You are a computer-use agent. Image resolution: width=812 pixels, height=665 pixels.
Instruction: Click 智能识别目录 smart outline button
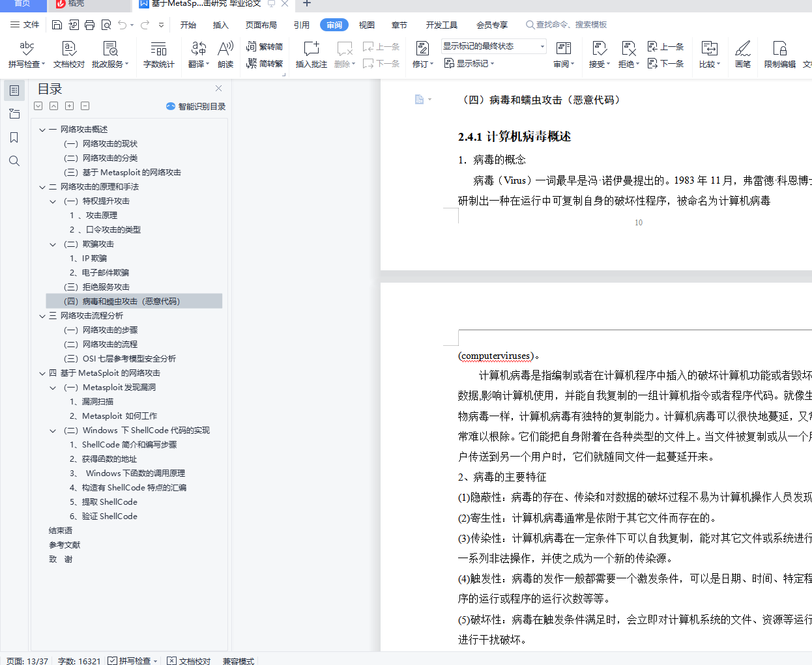196,106
